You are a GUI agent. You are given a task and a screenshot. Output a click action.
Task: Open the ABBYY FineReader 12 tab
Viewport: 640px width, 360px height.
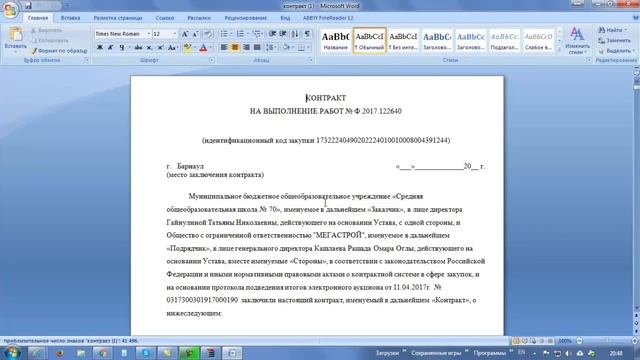[x=328, y=18]
